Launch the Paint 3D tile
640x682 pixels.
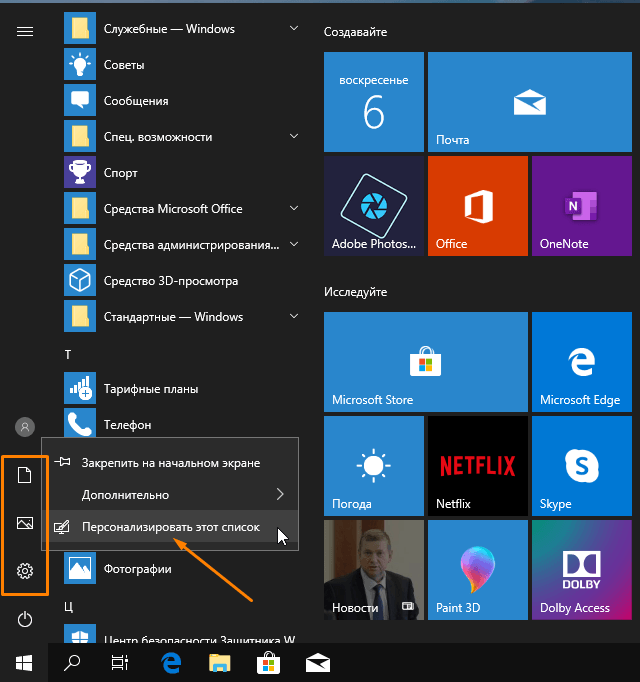tap(478, 570)
